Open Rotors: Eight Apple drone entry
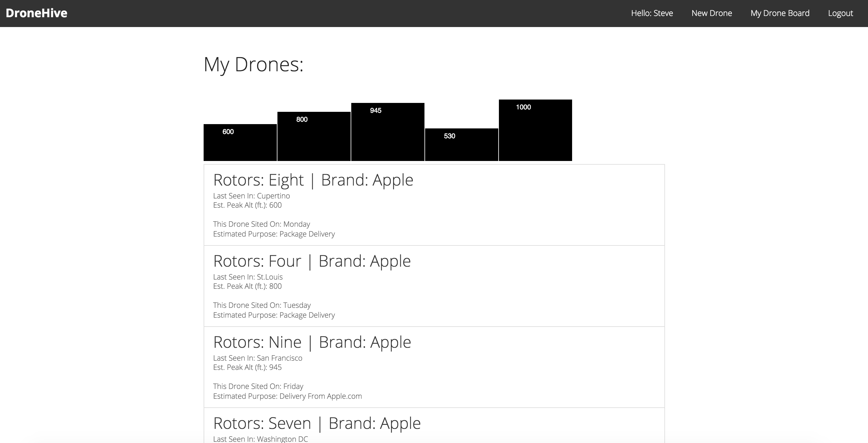The image size is (868, 443). coord(313,180)
